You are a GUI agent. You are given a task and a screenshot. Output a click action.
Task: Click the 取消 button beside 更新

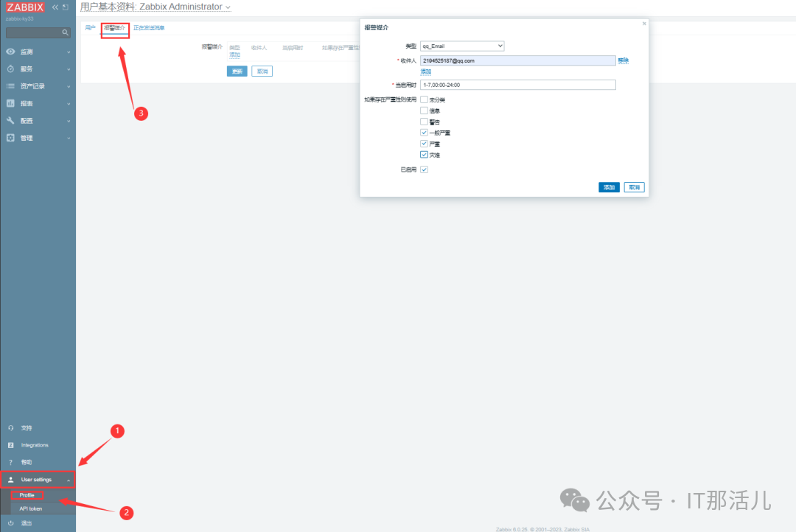point(262,71)
